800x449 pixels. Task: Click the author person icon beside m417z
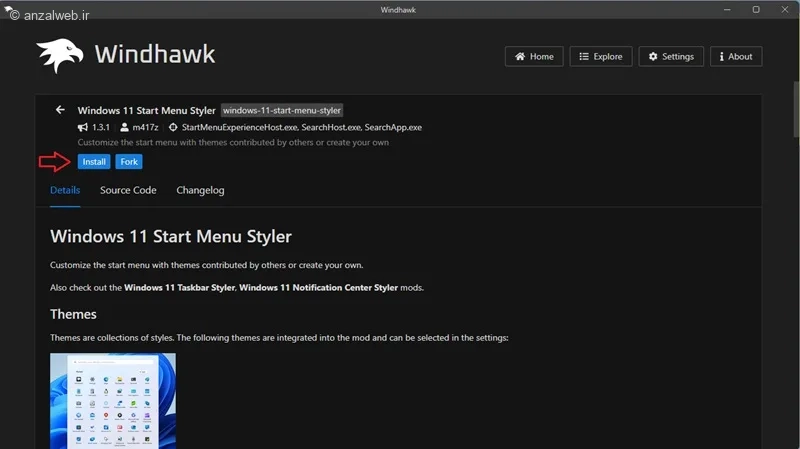[x=125, y=128]
